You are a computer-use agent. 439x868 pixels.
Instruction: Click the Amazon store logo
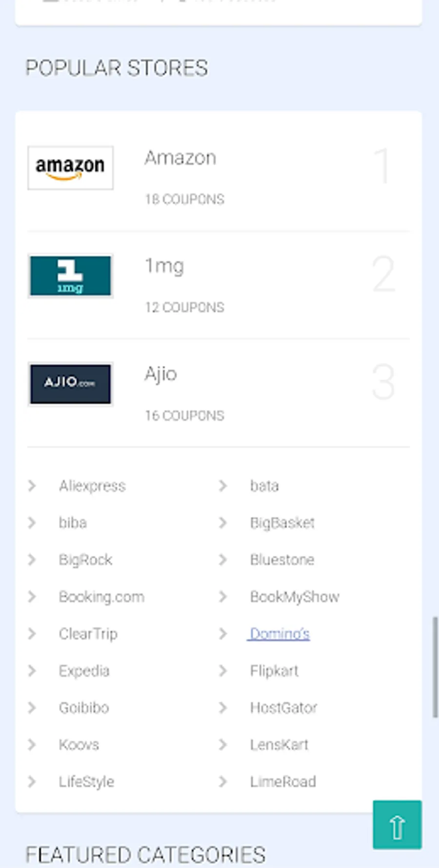[70, 168]
